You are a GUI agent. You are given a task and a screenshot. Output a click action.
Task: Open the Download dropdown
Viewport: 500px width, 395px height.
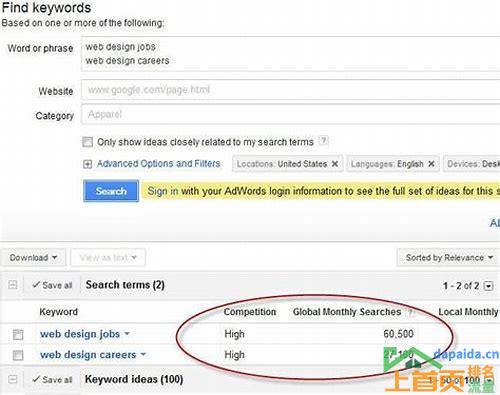coord(33,258)
